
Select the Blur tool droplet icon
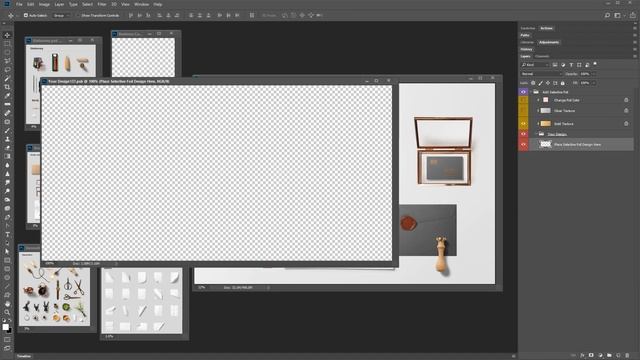coord(7,165)
